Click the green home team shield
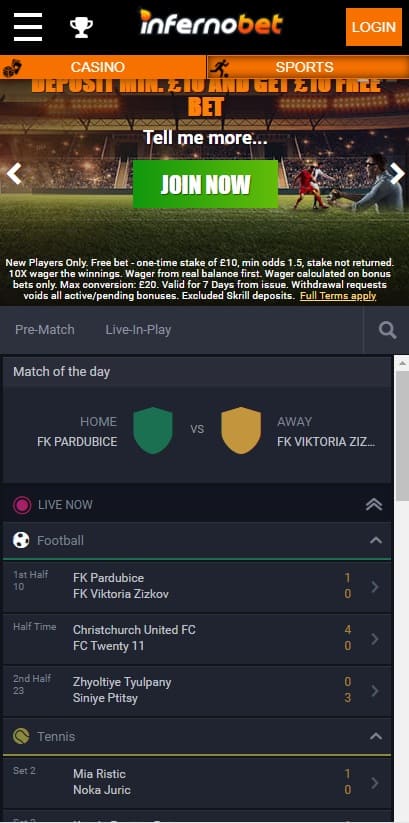Screen dimensions: 409x823 pos(153,430)
